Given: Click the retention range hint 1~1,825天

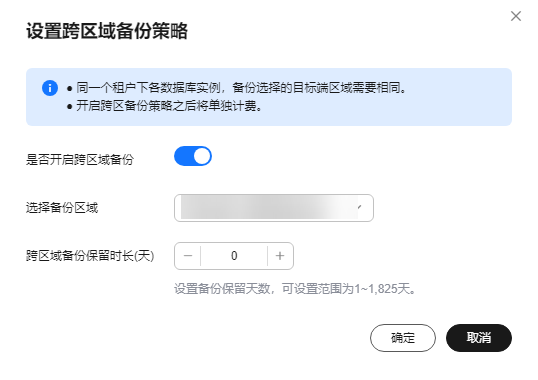Looking at the screenshot, I should pos(295,289).
